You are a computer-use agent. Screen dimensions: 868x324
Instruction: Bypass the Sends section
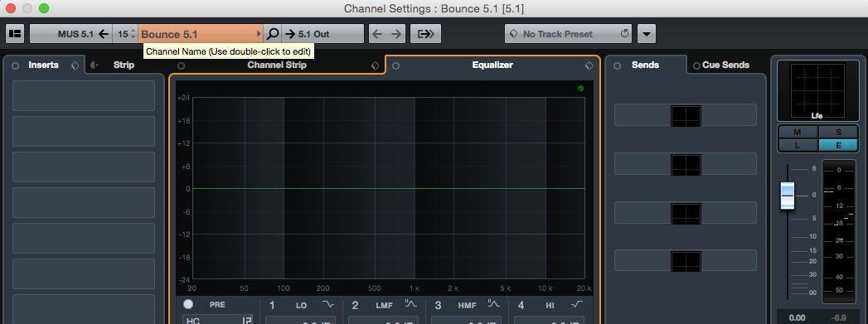tap(618, 65)
